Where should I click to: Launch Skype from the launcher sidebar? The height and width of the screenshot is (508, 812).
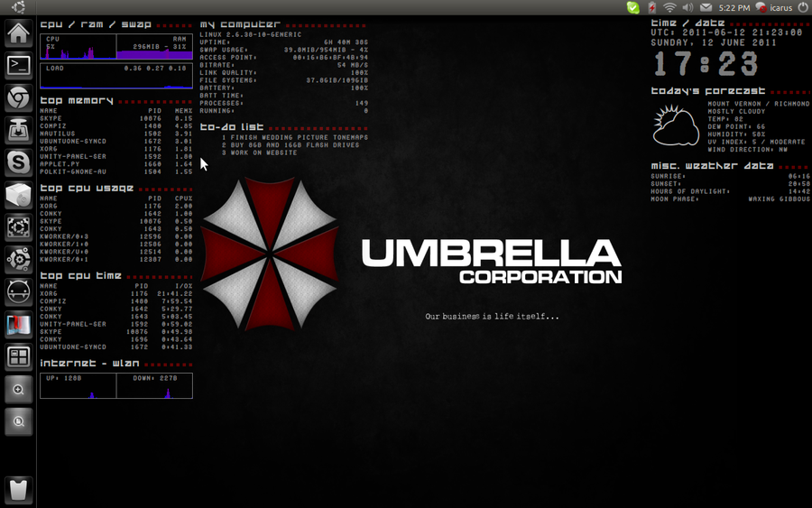[18, 162]
